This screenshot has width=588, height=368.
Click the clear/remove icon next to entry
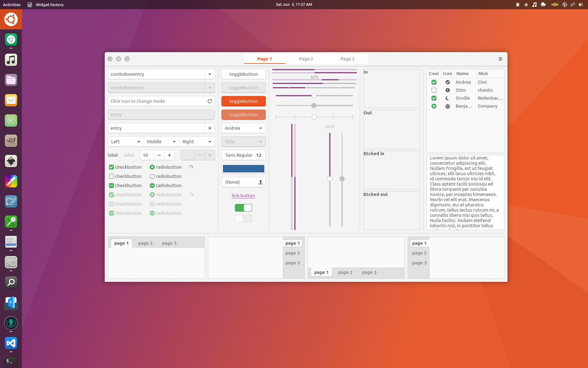coord(209,128)
